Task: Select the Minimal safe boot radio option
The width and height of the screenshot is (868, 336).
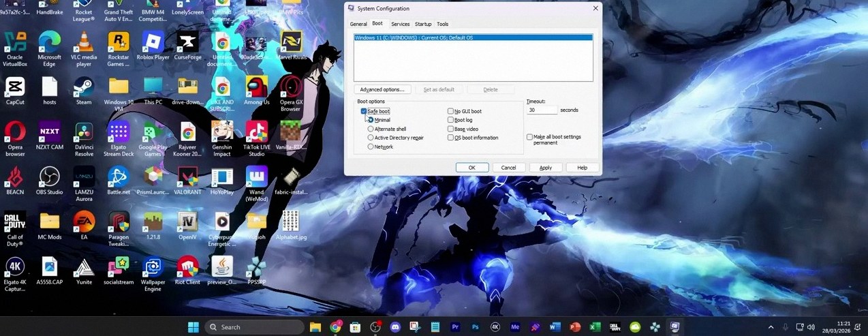Action: tap(371, 120)
